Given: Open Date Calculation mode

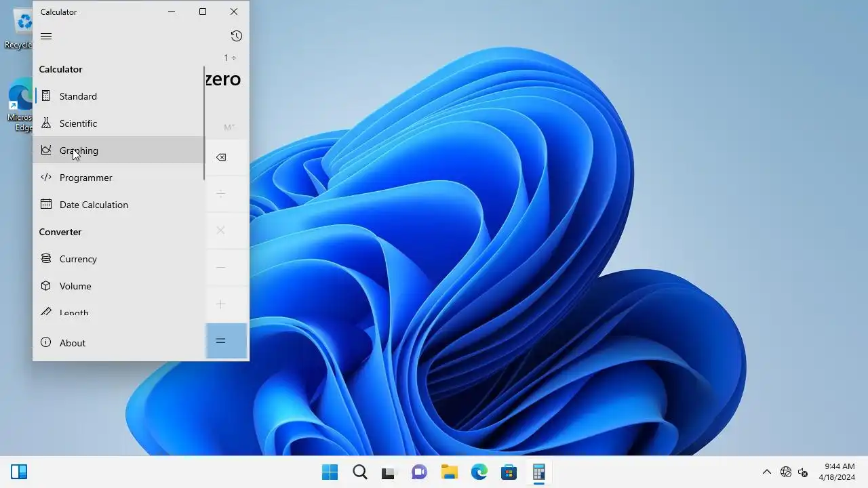Looking at the screenshot, I should 119,205.
